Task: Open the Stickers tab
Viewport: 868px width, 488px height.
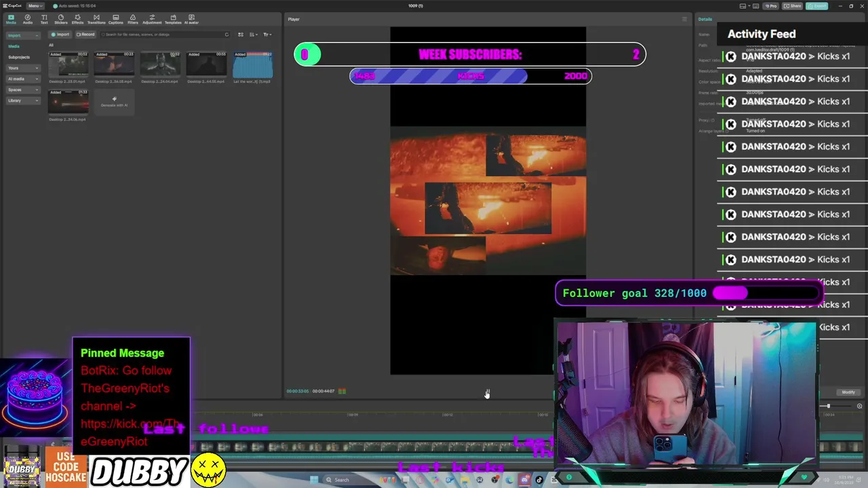Action: coord(61,19)
